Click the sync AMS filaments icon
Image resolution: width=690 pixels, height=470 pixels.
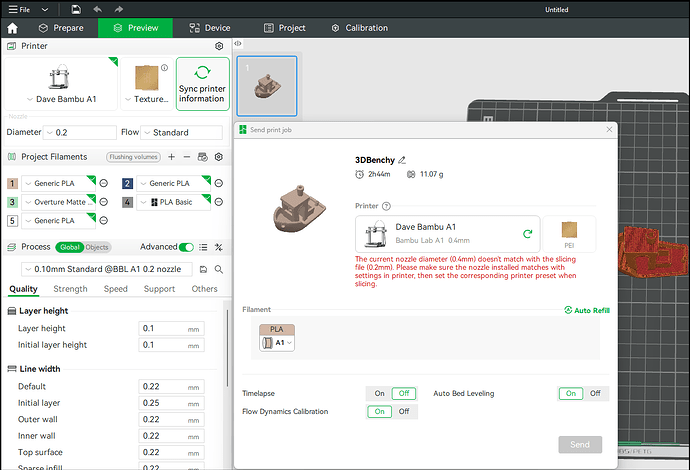[202, 157]
